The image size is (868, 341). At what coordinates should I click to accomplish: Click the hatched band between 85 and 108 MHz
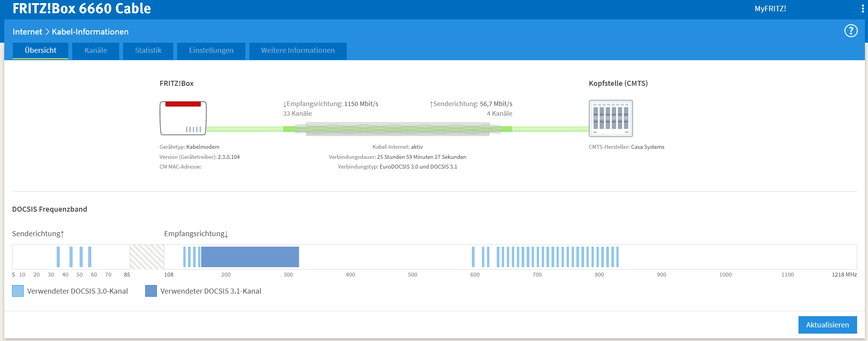coord(147,257)
